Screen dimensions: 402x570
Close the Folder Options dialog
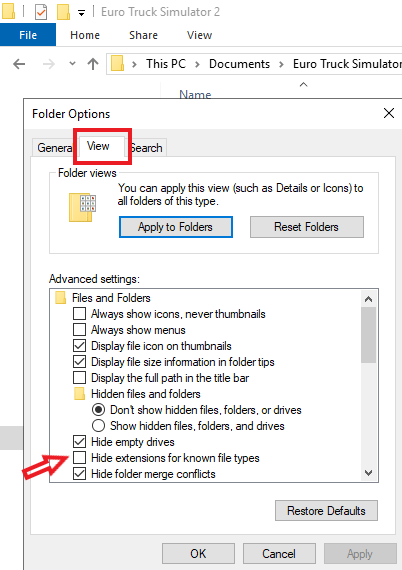[x=389, y=113]
